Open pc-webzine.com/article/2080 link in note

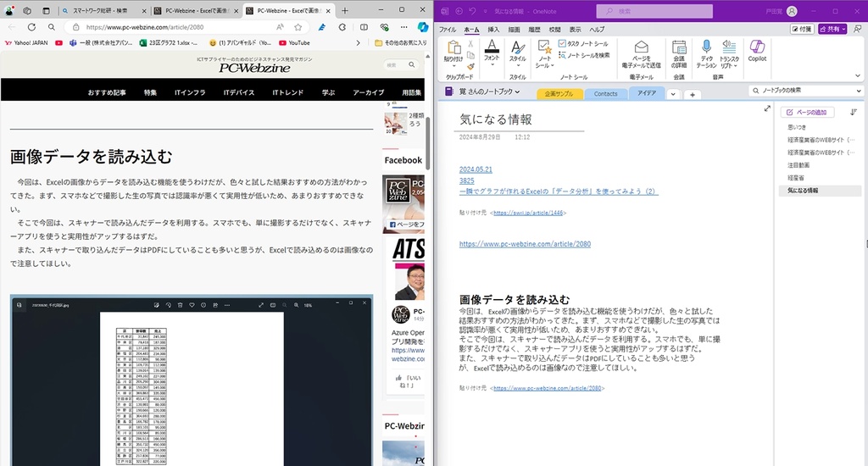(525, 243)
